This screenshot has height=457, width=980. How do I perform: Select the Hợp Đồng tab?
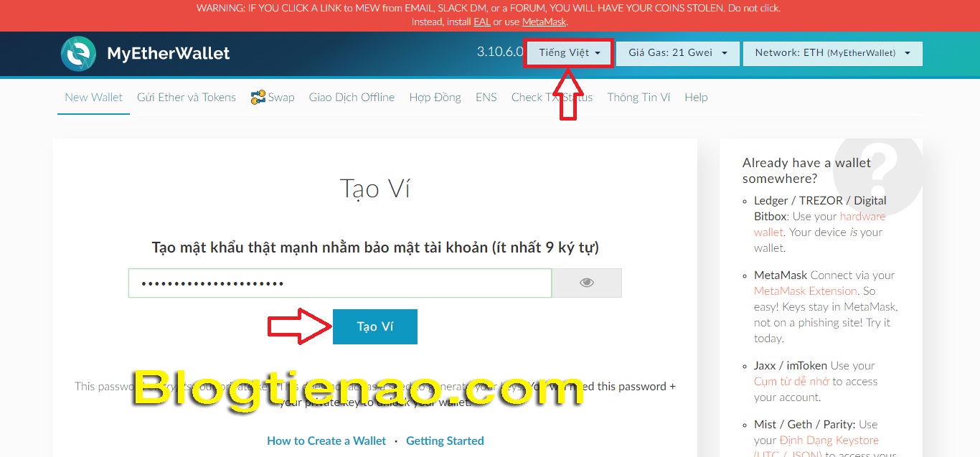(435, 98)
